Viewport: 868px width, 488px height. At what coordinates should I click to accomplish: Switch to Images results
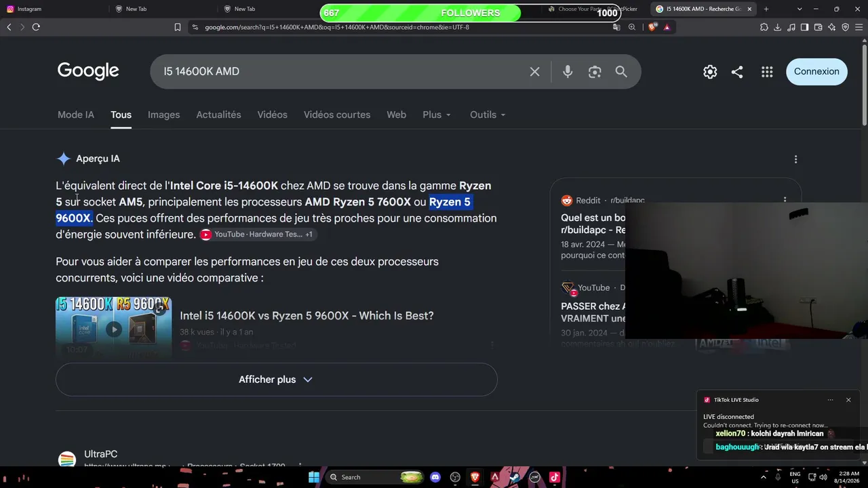click(x=164, y=115)
